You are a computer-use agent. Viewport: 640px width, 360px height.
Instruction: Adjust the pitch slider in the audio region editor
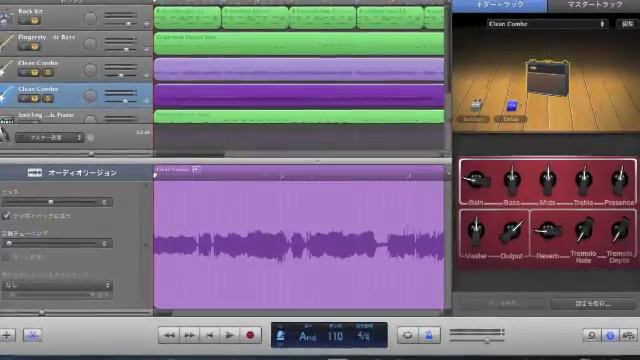pos(51,202)
